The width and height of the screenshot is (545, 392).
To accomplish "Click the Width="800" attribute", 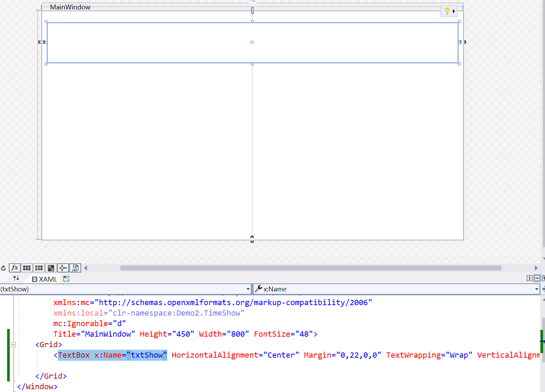I will pos(224,334).
